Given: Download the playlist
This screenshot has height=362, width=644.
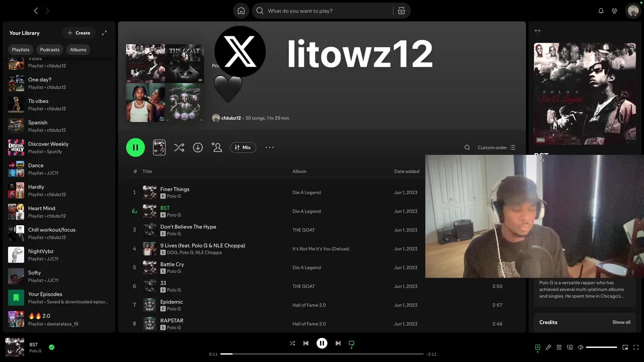Looking at the screenshot, I should (198, 147).
